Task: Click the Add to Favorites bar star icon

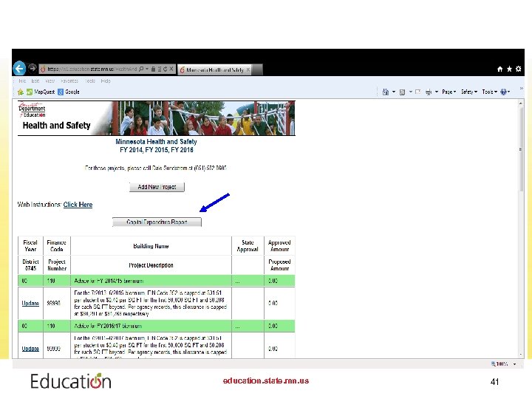Action: pos(21,92)
